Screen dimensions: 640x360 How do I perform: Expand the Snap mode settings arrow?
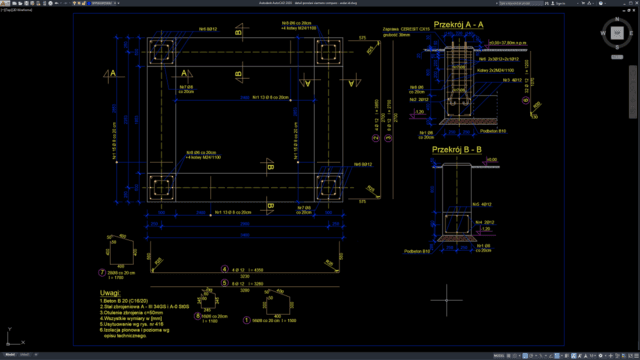click(520, 356)
